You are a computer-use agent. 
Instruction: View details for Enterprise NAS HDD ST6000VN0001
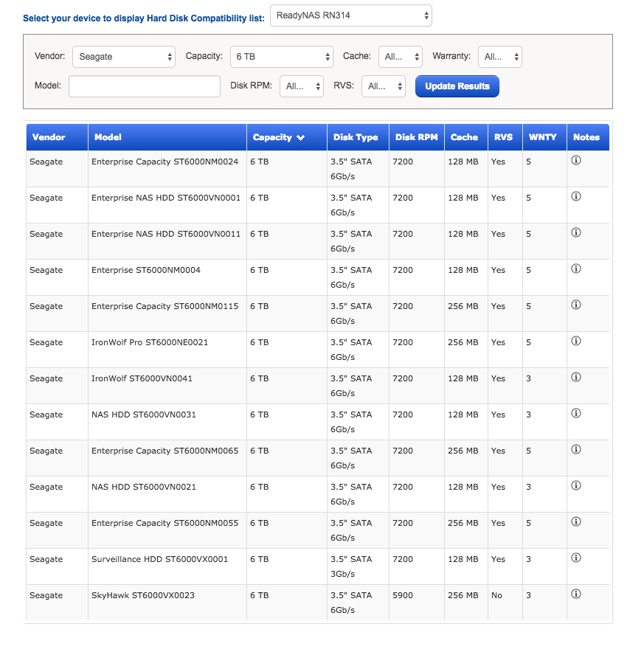pyautogui.click(x=576, y=195)
